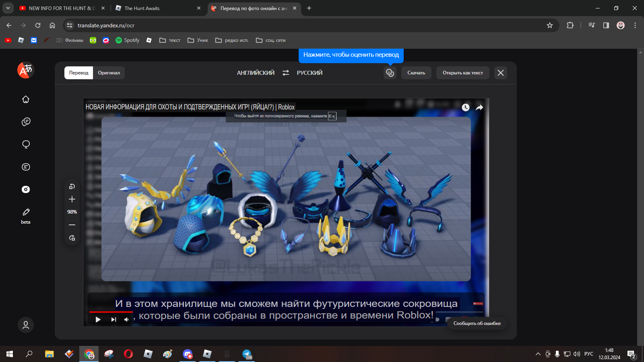This screenshot has height=362, width=644.
Task: Expand редко исп. bookmarks folder
Action: [232, 40]
